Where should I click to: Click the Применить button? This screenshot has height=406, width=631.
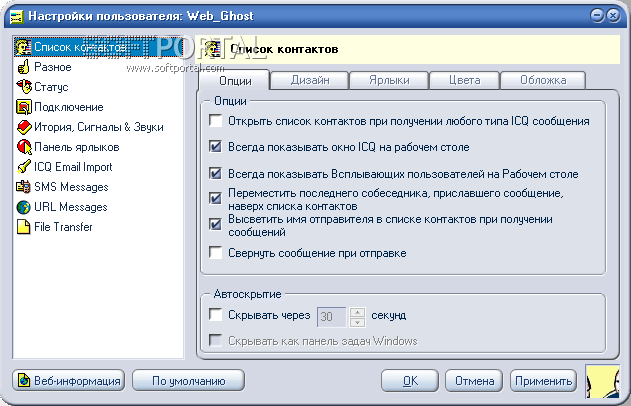pos(543,380)
